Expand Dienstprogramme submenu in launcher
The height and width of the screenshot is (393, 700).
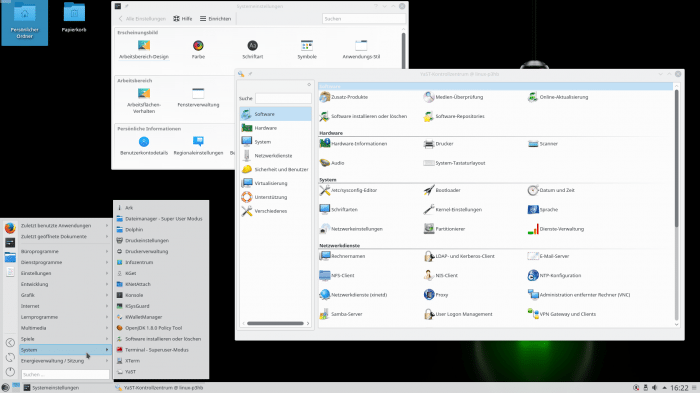(x=64, y=262)
